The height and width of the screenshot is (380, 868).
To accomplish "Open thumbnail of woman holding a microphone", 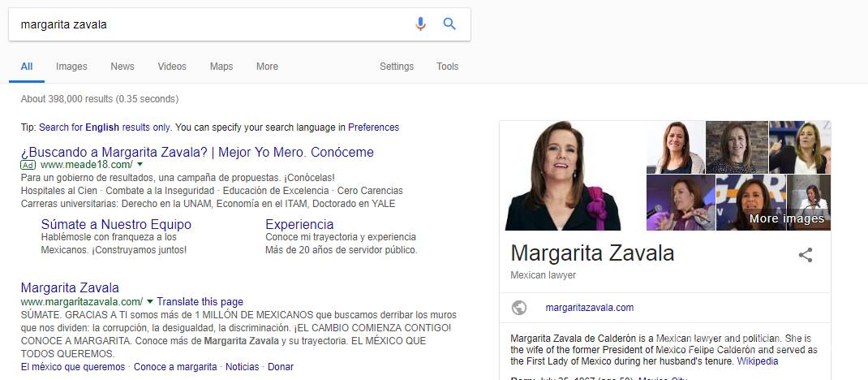I will (x=681, y=203).
